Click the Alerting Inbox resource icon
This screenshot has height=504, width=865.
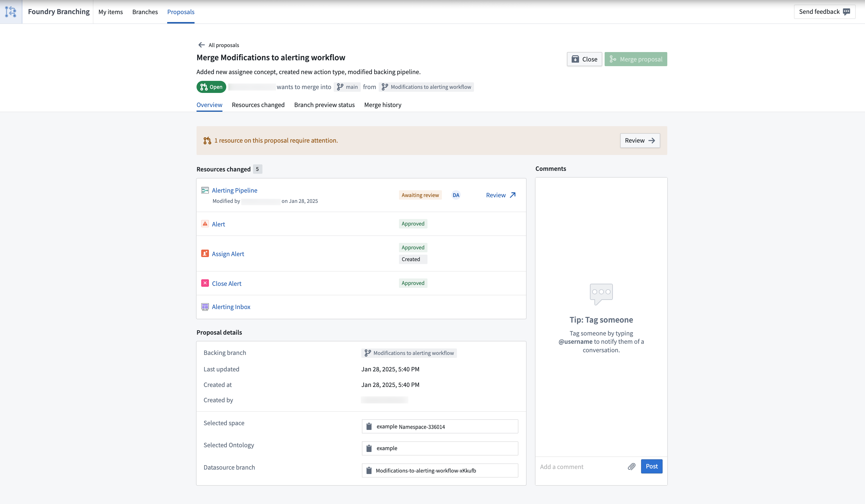click(x=205, y=307)
